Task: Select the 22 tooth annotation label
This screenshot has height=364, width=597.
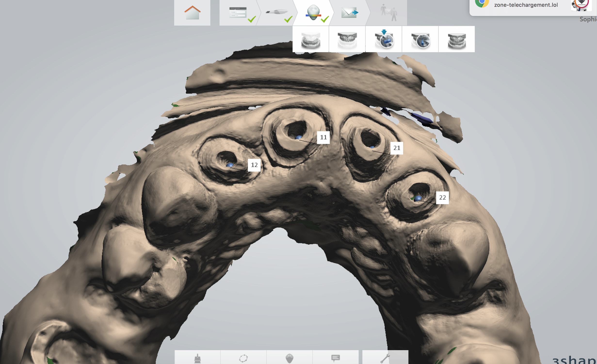Action: click(x=442, y=198)
